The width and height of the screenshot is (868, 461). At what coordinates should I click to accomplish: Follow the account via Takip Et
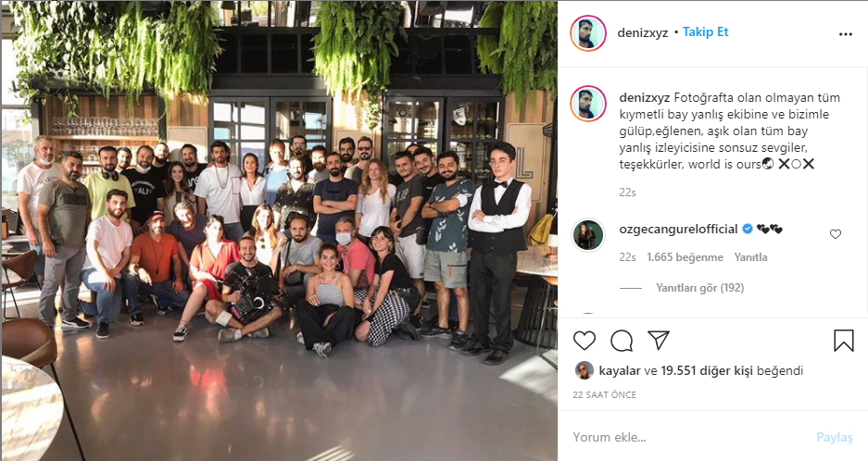705,32
